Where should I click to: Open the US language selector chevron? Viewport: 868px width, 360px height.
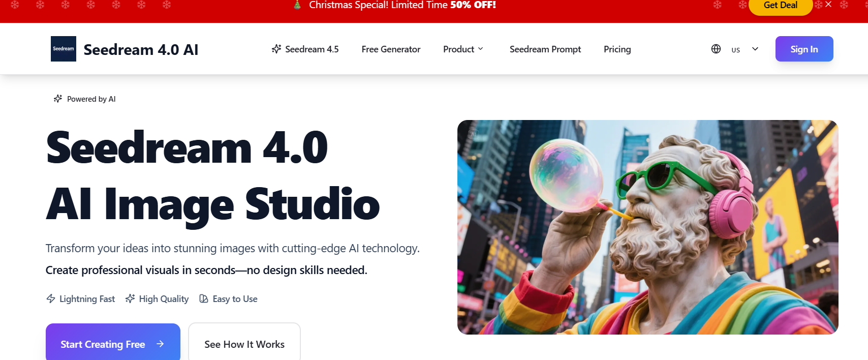coord(755,49)
